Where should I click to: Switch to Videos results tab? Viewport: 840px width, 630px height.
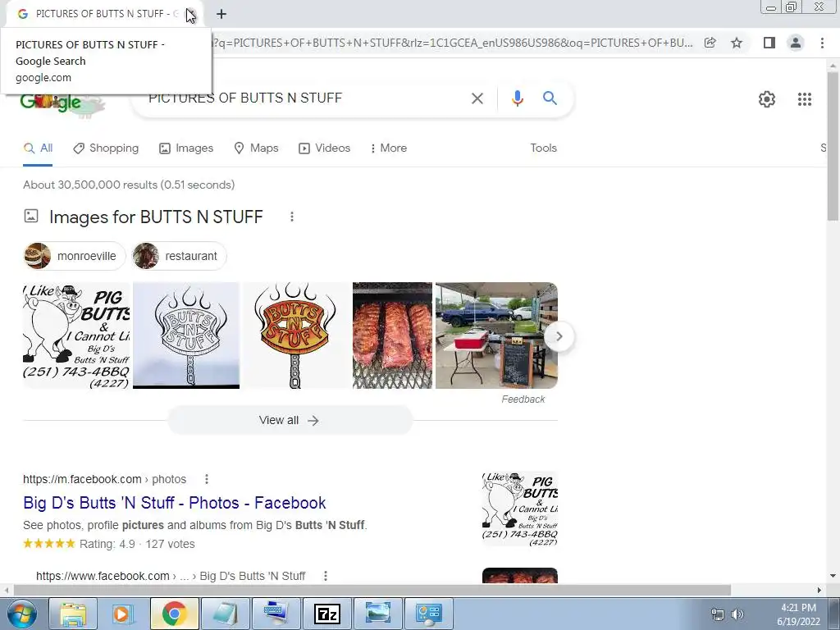click(x=324, y=148)
